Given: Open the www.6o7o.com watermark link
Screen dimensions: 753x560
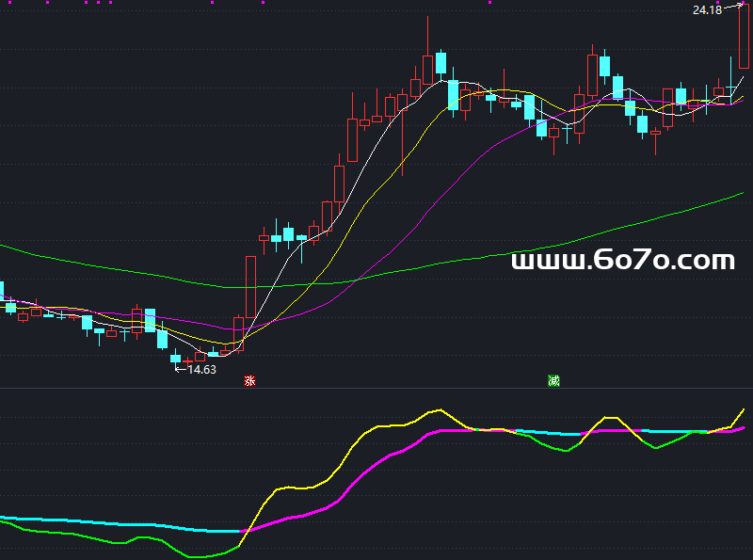Looking at the screenshot, I should pos(622,260).
